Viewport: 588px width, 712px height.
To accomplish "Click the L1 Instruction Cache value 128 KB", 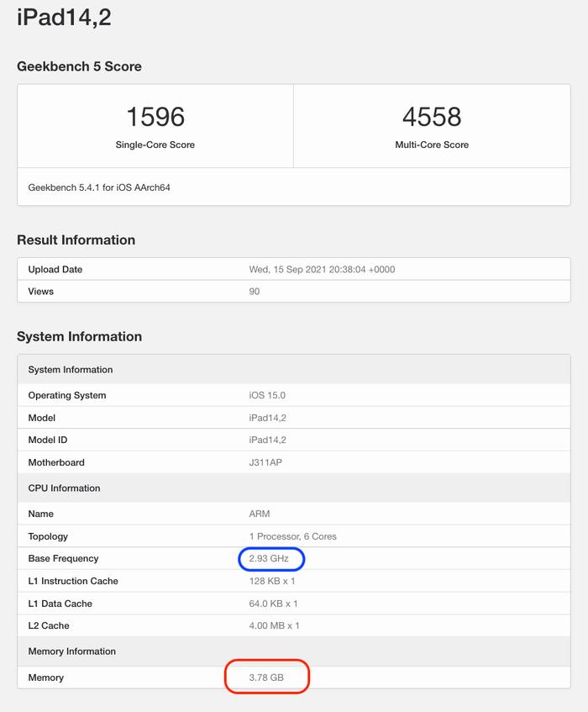I will [x=272, y=581].
